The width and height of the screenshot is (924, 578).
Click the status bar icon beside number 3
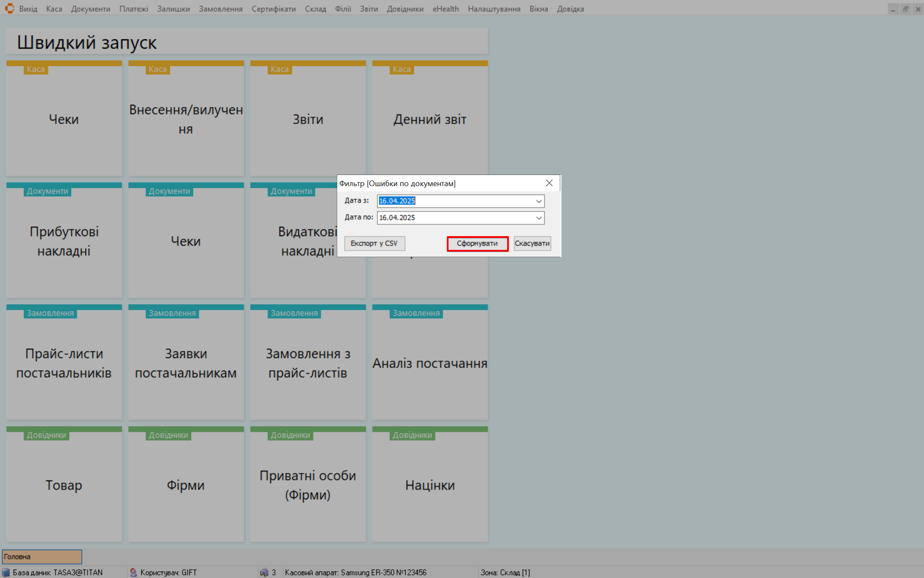[264, 572]
